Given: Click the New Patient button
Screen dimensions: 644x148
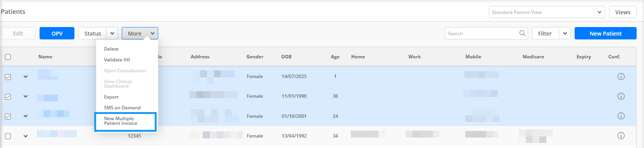Looking at the screenshot, I should click(605, 33).
